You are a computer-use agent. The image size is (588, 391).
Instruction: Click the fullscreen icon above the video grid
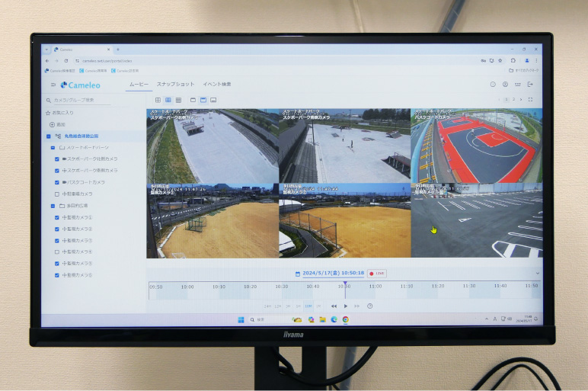tap(530, 100)
